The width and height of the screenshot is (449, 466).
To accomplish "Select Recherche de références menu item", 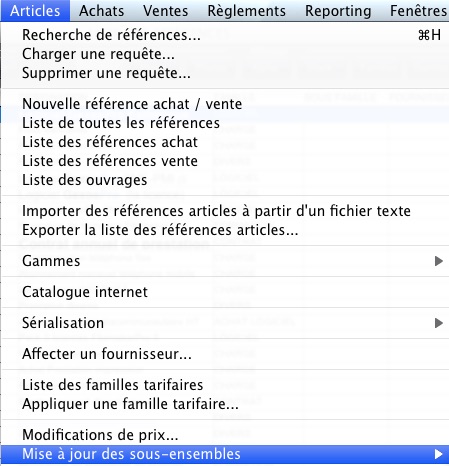I will pyautogui.click(x=225, y=35).
